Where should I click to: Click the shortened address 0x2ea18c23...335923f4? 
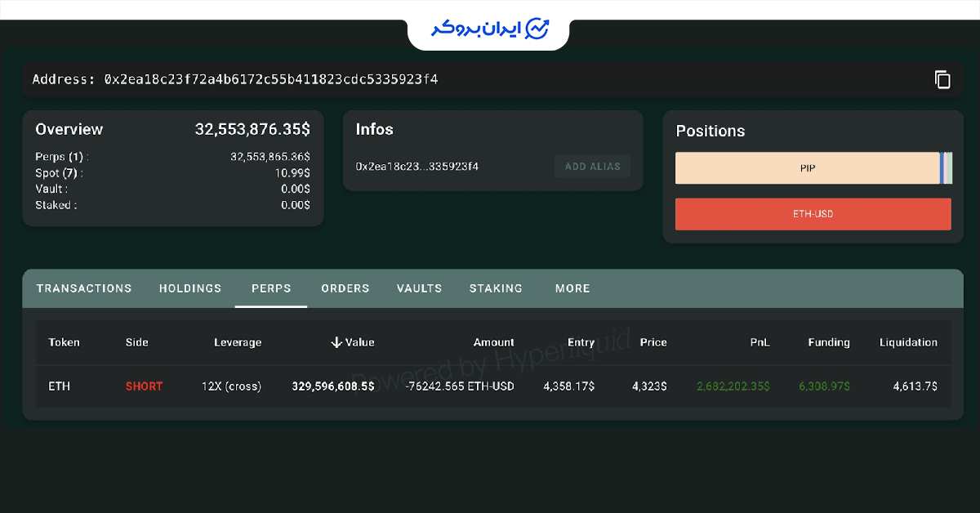[416, 167]
